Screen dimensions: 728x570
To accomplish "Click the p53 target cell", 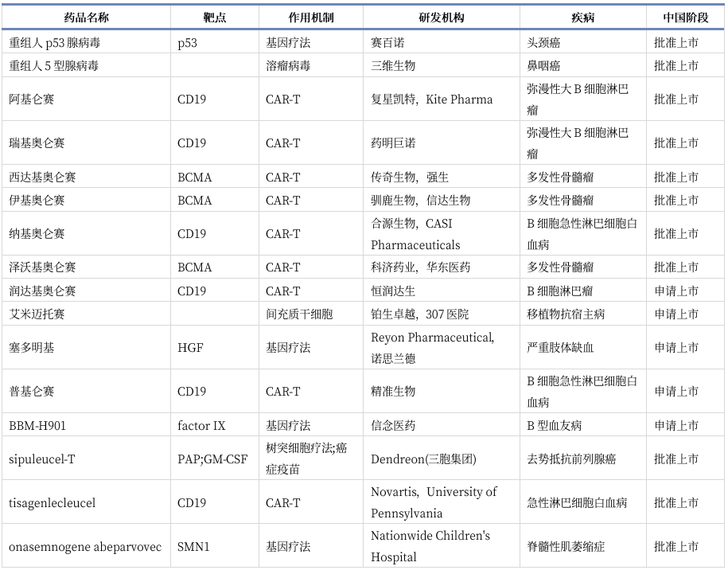I will tap(188, 43).
